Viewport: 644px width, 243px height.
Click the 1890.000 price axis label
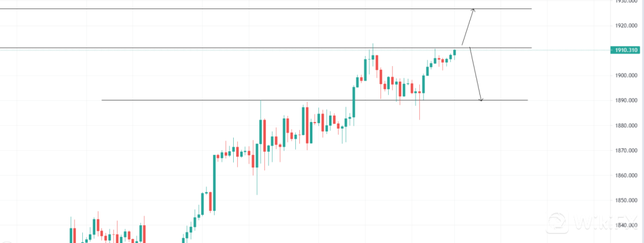(628, 101)
